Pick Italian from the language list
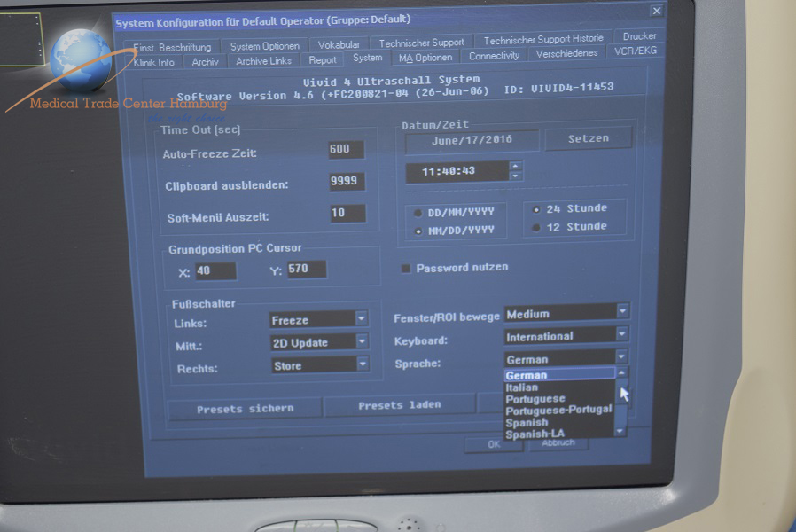796x532 pixels. pos(522,387)
